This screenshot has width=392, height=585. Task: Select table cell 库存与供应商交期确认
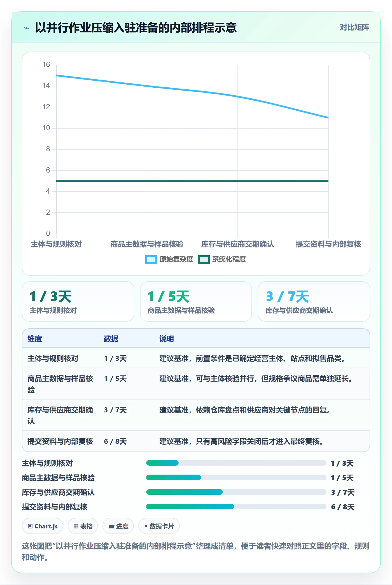60,415
